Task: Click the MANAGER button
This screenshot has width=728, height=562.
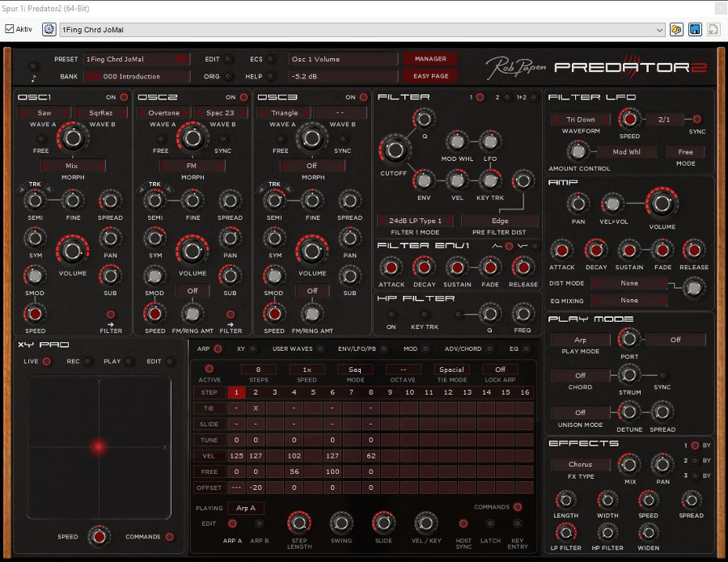Action: pyautogui.click(x=430, y=59)
